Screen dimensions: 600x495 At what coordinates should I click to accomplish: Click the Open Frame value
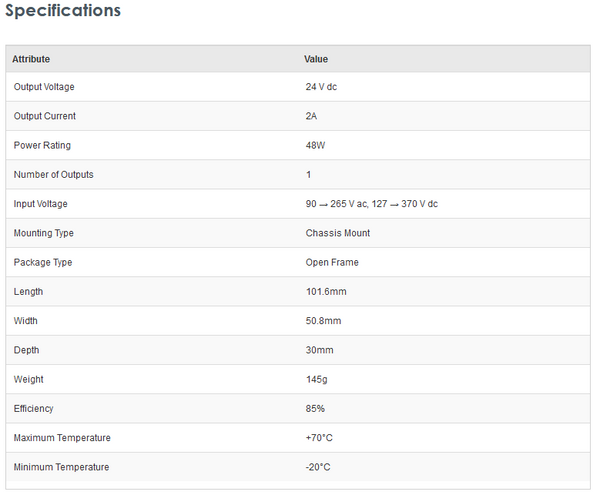(x=332, y=262)
